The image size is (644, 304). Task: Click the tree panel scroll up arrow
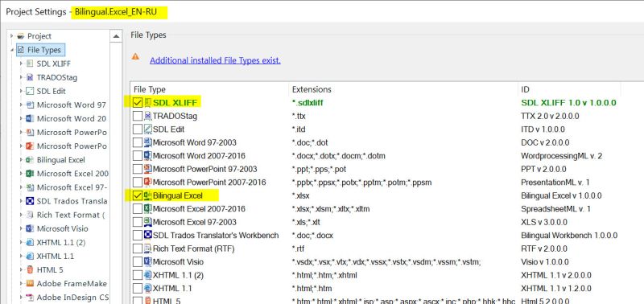point(116,36)
